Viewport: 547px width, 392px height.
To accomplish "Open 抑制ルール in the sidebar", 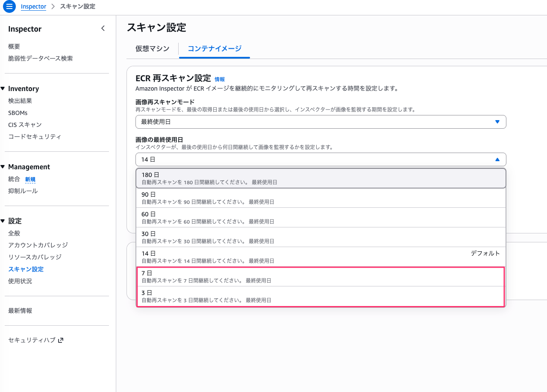I will [23, 191].
